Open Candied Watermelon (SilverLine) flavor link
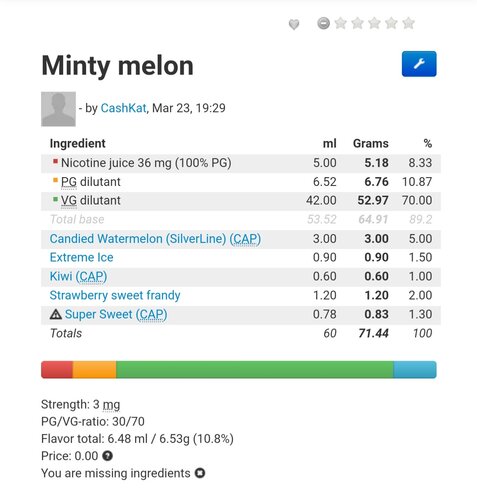This screenshot has width=477, height=500. pyautogui.click(x=155, y=239)
